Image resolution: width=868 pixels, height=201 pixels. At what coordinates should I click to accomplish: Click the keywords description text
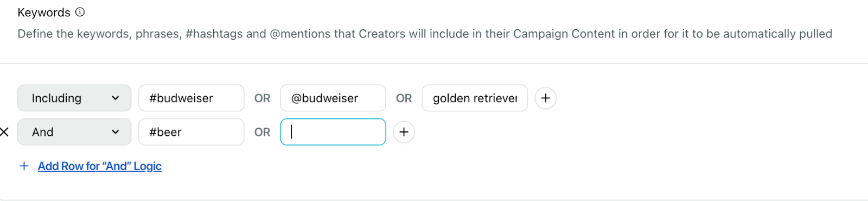425,34
